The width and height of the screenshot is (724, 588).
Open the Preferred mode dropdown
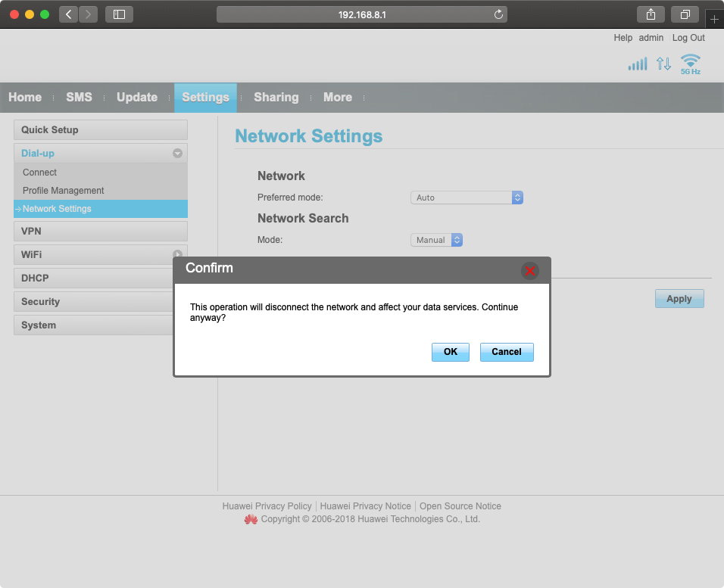467,198
